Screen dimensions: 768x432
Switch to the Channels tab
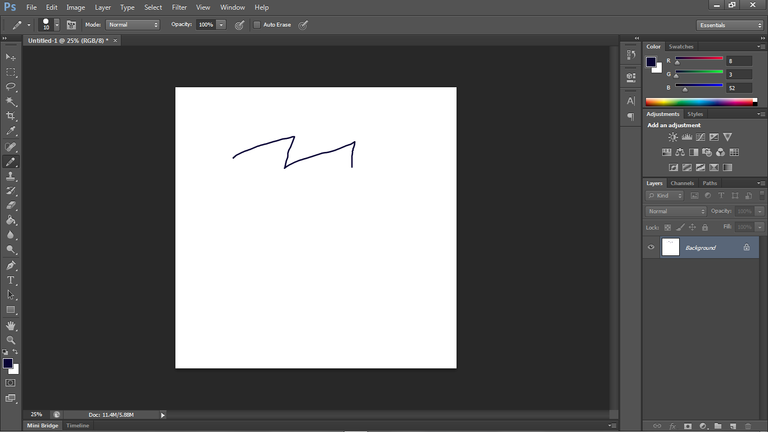pos(682,183)
